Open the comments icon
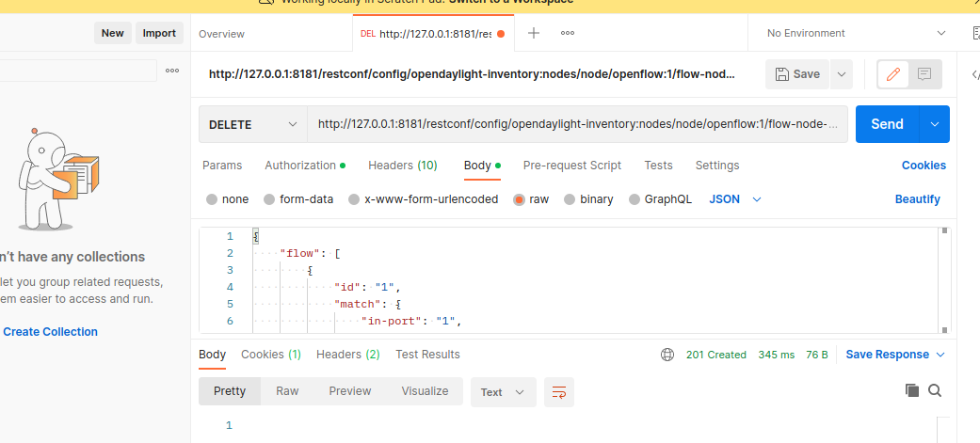The width and height of the screenshot is (980, 443). coord(924,74)
